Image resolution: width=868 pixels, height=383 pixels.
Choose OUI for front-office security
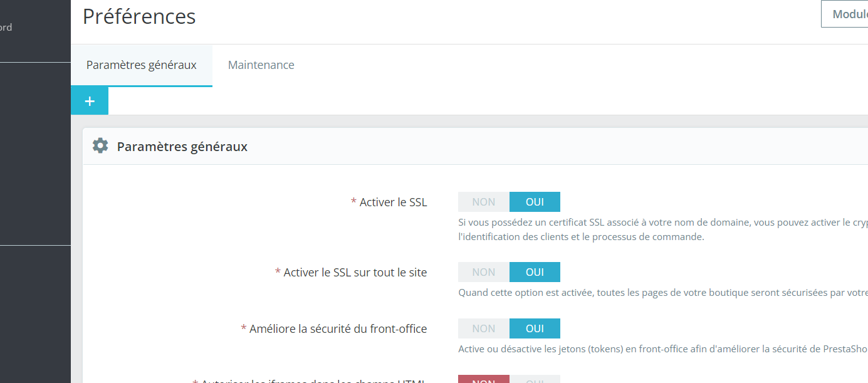click(535, 328)
